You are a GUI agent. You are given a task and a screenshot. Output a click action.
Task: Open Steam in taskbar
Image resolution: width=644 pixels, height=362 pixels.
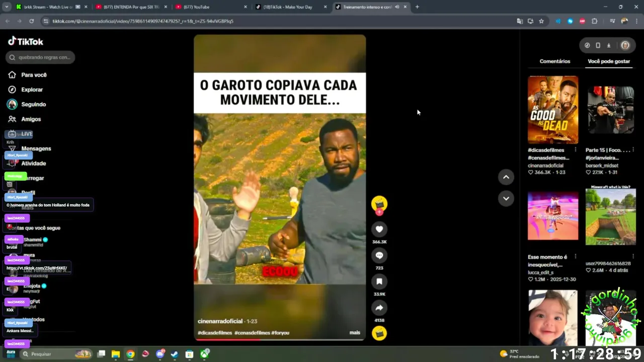(175, 354)
